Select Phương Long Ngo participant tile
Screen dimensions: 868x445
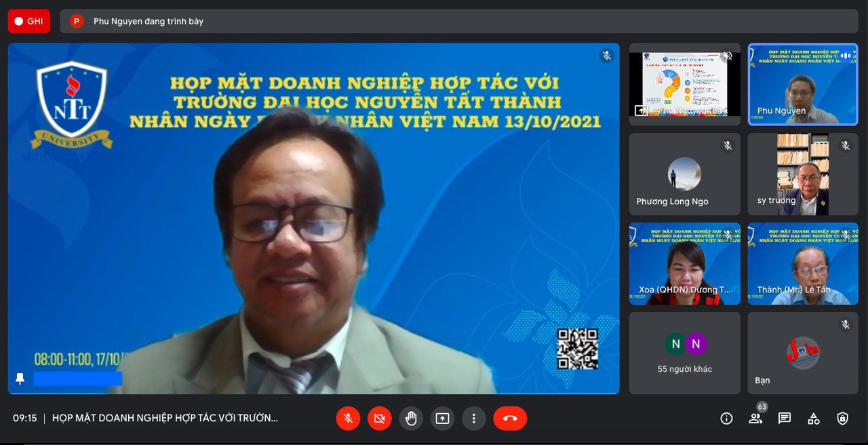pyautogui.click(x=685, y=174)
